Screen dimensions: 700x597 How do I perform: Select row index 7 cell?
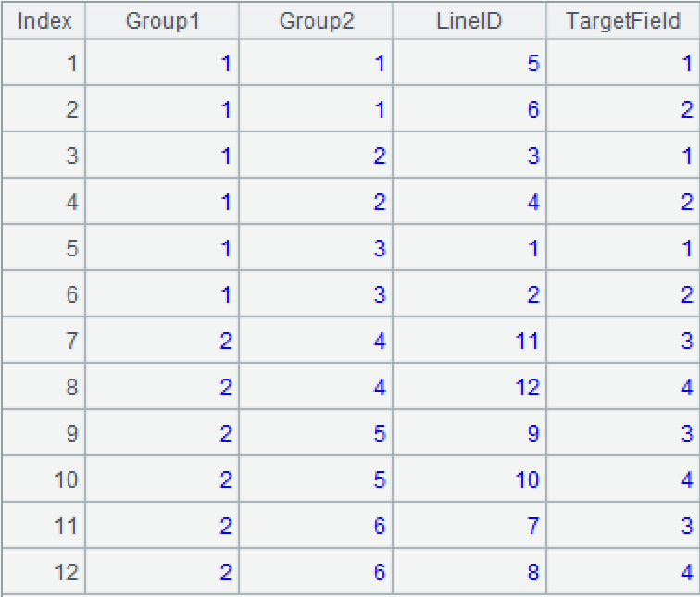click(x=44, y=341)
